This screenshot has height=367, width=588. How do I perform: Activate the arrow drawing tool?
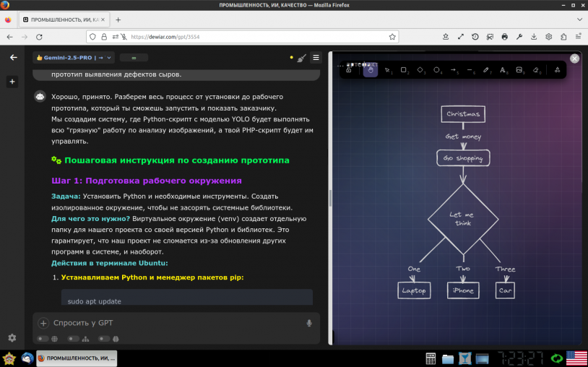pos(454,70)
